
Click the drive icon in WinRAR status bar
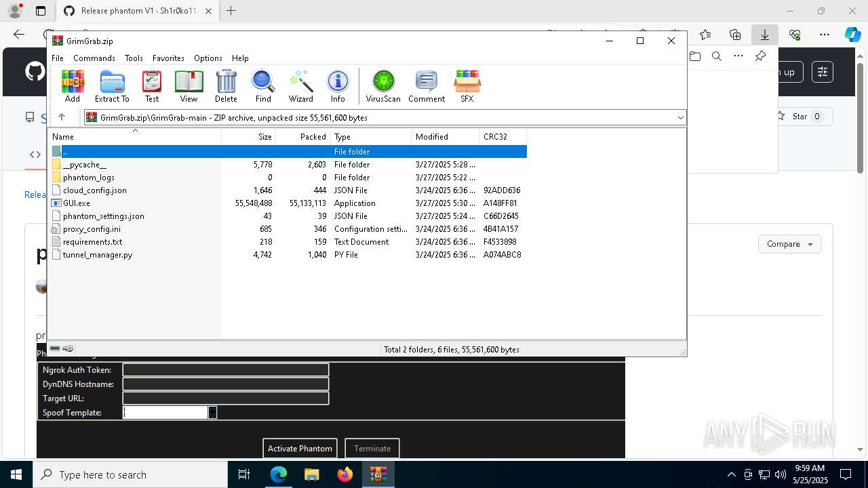[55, 348]
